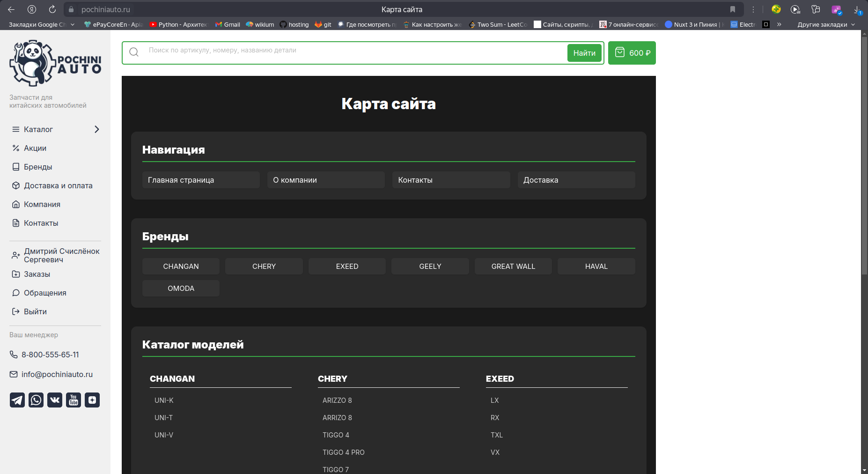Open Компания in the sidebar
The width and height of the screenshot is (868, 474).
pos(42,204)
